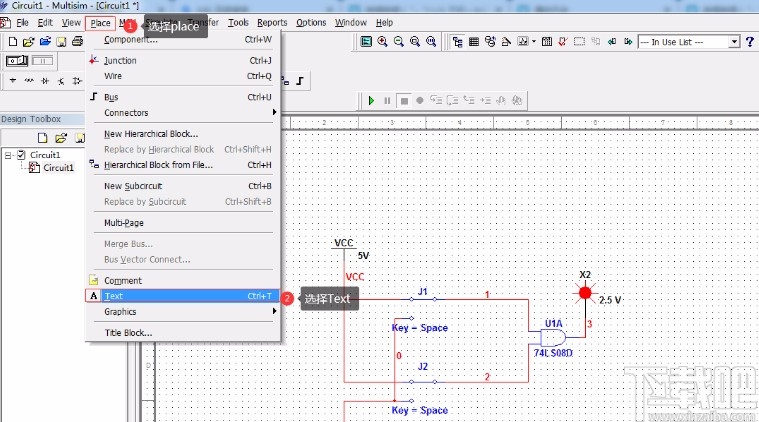This screenshot has height=422, width=759.
Task: Open the In Use List dropdown
Action: click(734, 42)
